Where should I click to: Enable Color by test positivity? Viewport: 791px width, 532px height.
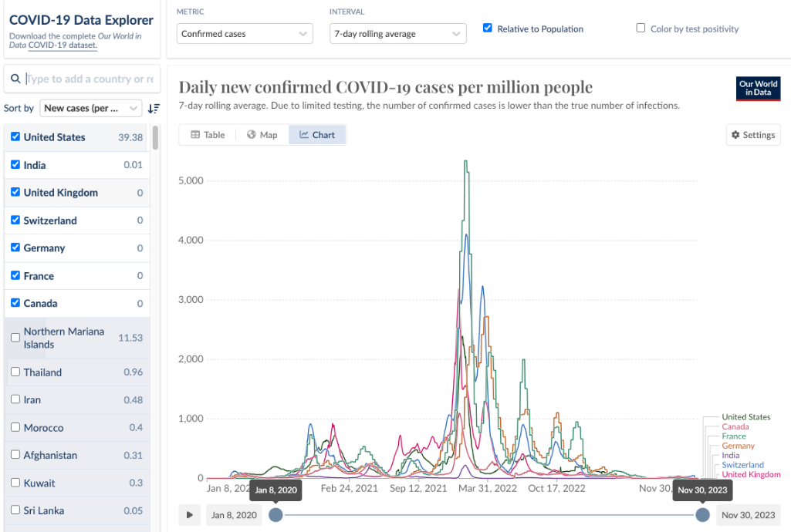(641, 29)
